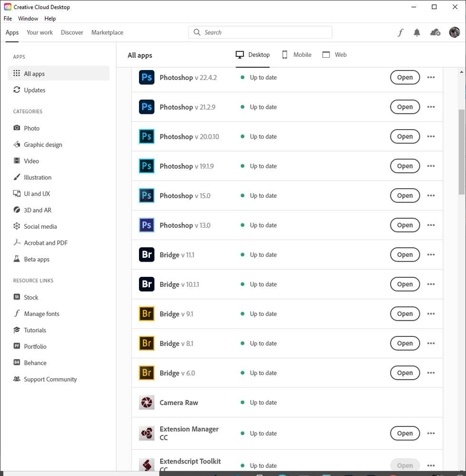Switch to the Your work tab
Viewport: 466px width, 476px height.
pyautogui.click(x=40, y=32)
